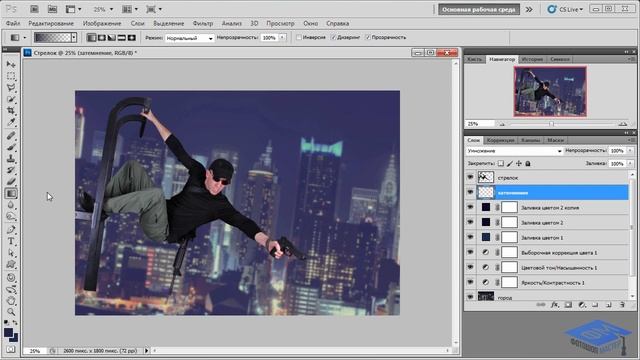
Task: Choose the diamond gradient type
Action: click(x=131, y=38)
